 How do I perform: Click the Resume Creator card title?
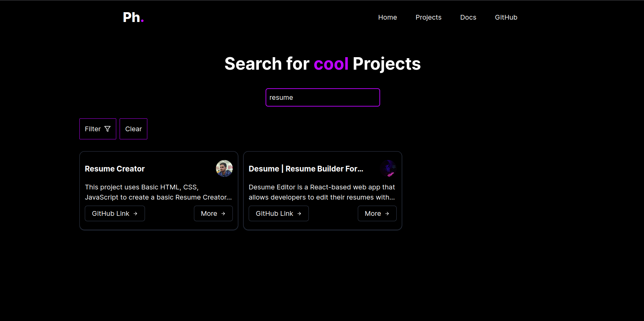(x=115, y=168)
